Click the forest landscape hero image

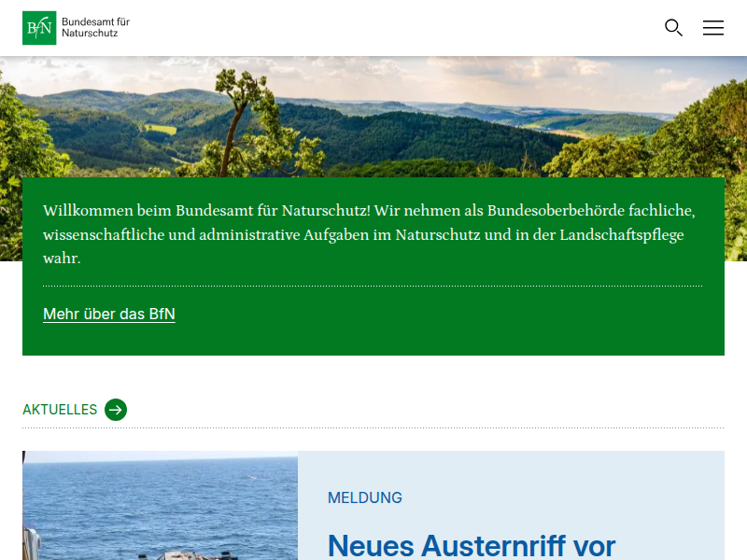pyautogui.click(x=373, y=117)
